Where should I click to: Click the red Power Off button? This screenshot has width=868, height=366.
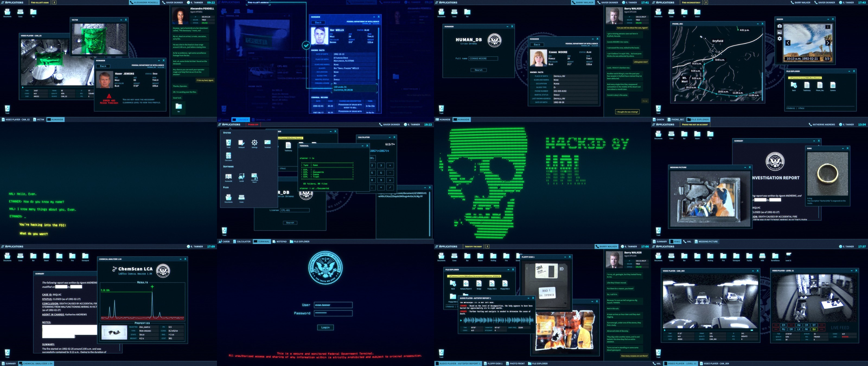(x=253, y=125)
